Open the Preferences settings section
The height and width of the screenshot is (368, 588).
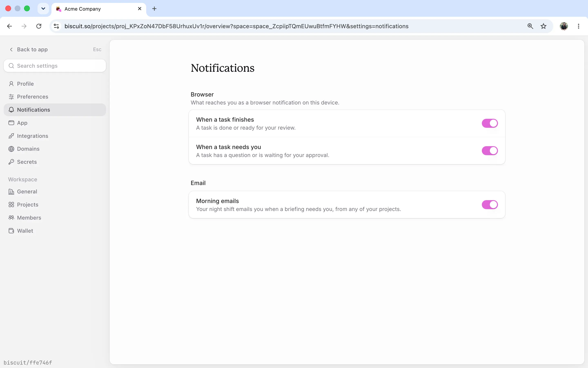[55, 97]
